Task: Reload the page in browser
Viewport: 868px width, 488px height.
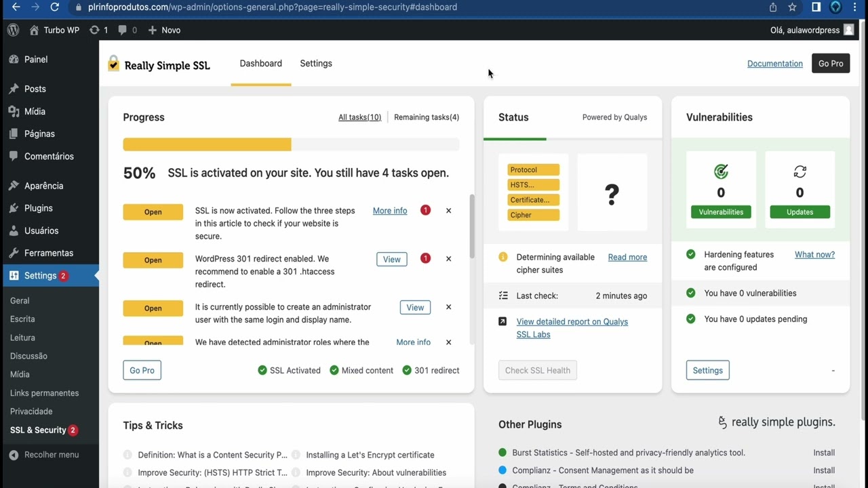Action: (x=55, y=7)
